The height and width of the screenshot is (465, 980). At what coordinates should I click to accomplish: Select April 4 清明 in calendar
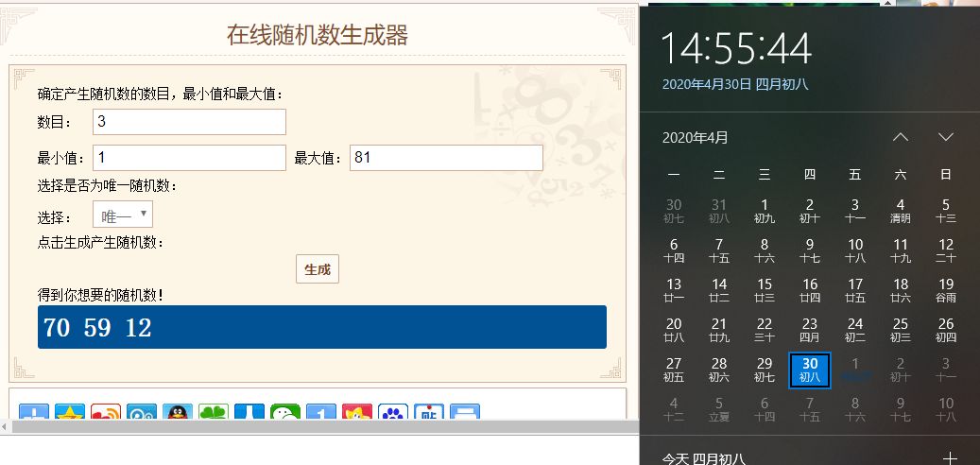(901, 212)
